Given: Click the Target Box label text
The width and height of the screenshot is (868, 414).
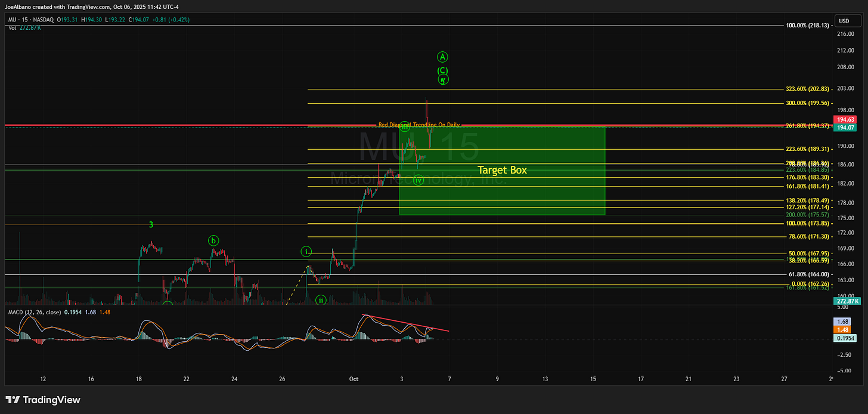Looking at the screenshot, I should (x=502, y=170).
